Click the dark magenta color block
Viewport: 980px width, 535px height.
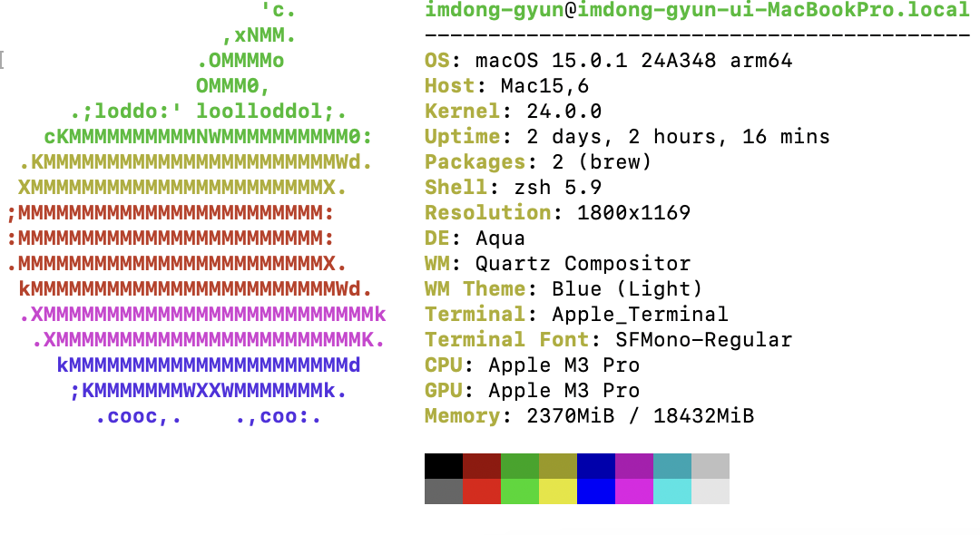(x=634, y=466)
